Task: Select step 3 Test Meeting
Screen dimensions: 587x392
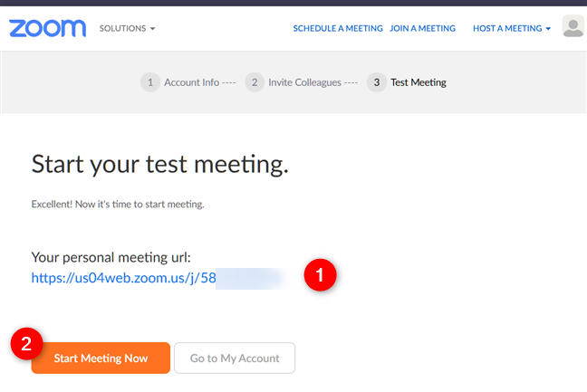Action: (x=407, y=82)
